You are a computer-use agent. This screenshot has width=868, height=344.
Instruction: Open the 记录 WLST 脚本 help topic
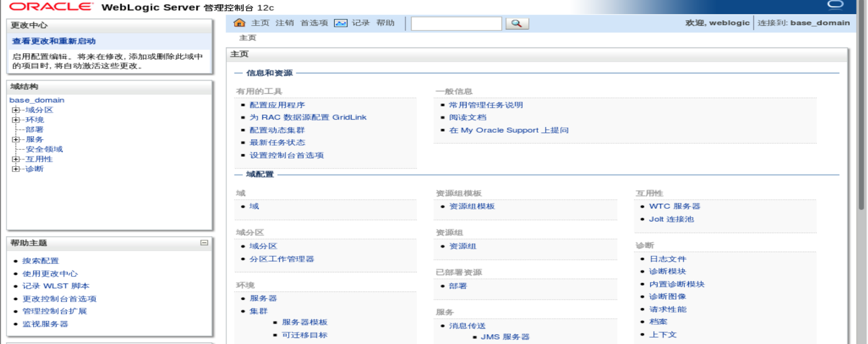pos(56,286)
